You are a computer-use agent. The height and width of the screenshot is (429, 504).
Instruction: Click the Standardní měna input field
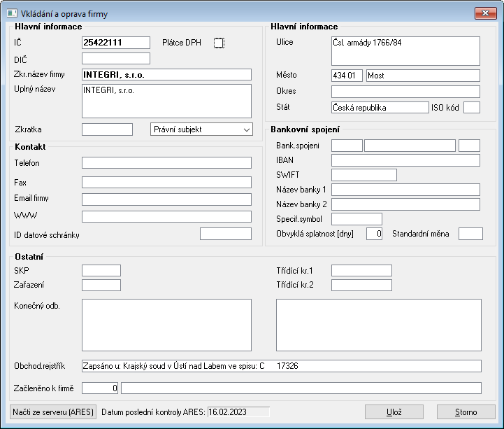[470, 234]
